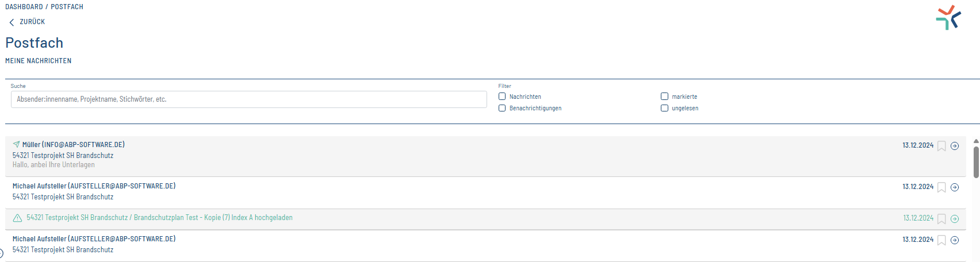Open last Michael Aufsteller message arrow icon
Image resolution: width=980 pixels, height=262 pixels.
tap(955, 240)
